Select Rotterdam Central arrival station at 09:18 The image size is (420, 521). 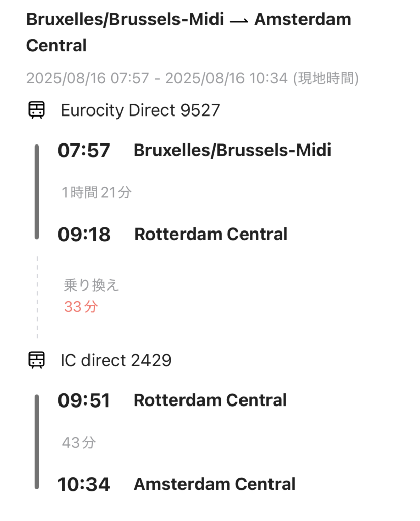click(211, 234)
